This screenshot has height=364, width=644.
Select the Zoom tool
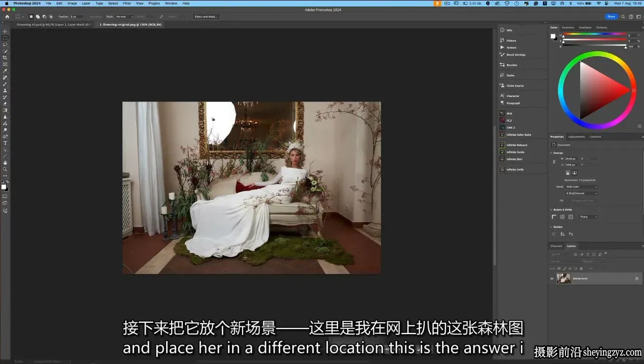click(5, 169)
